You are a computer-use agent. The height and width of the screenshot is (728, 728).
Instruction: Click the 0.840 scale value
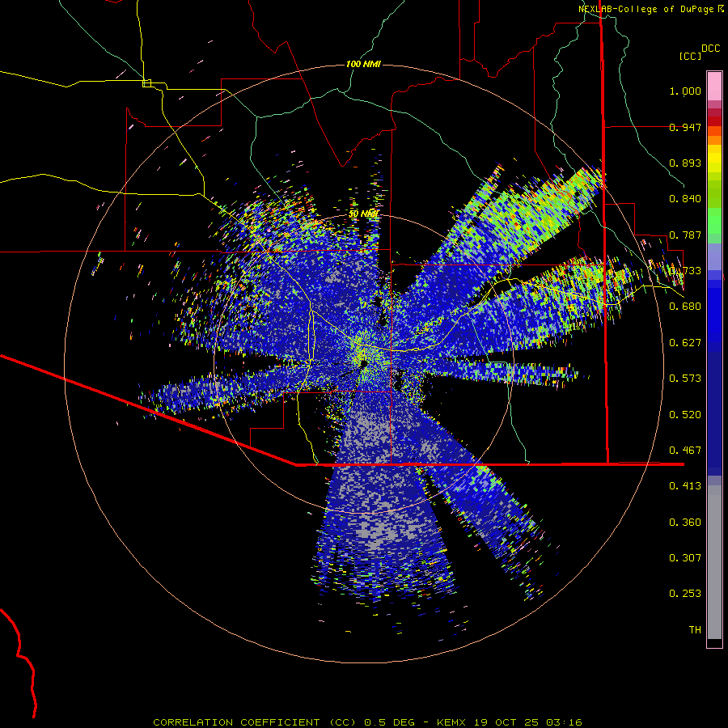[685, 199]
